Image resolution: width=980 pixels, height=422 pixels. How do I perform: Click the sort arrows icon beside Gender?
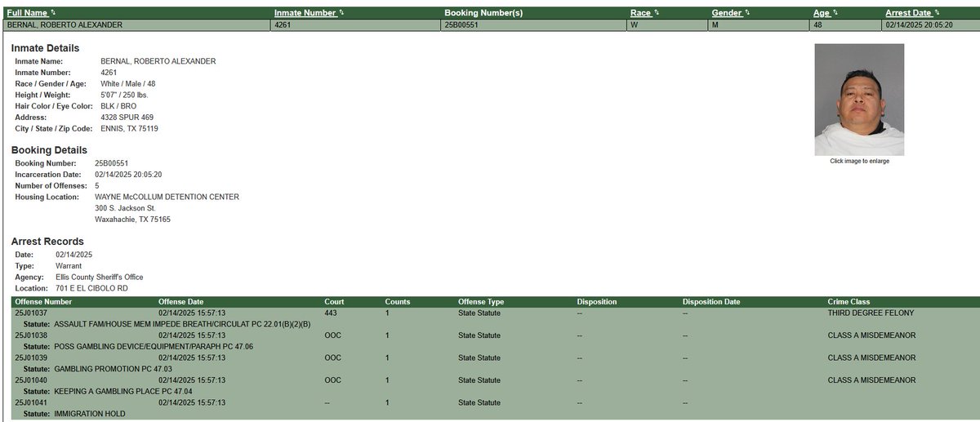pyautogui.click(x=746, y=13)
